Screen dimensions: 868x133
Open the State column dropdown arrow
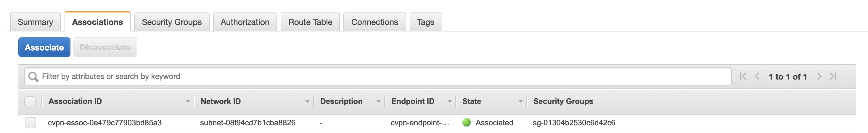coord(521,102)
